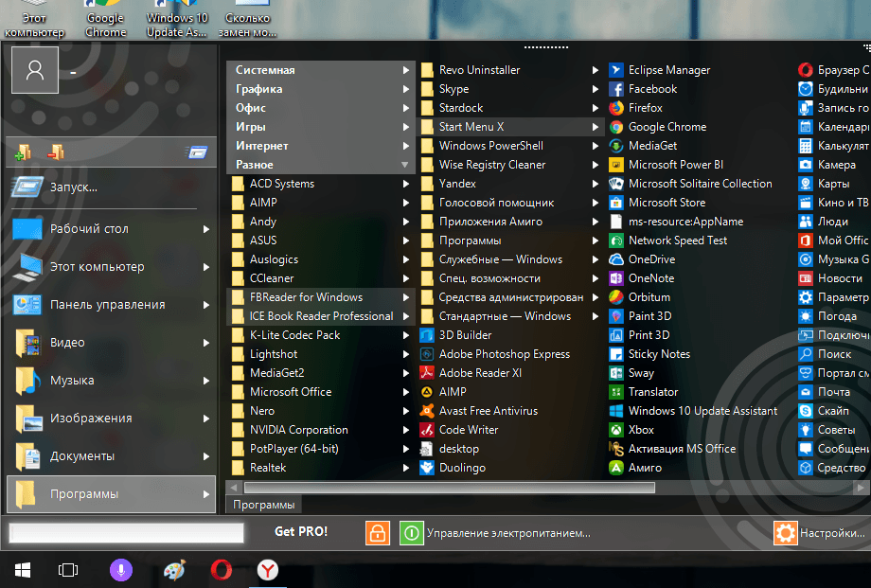871x588 pixels.
Task: Open the Документы menu item
Action: point(111,455)
